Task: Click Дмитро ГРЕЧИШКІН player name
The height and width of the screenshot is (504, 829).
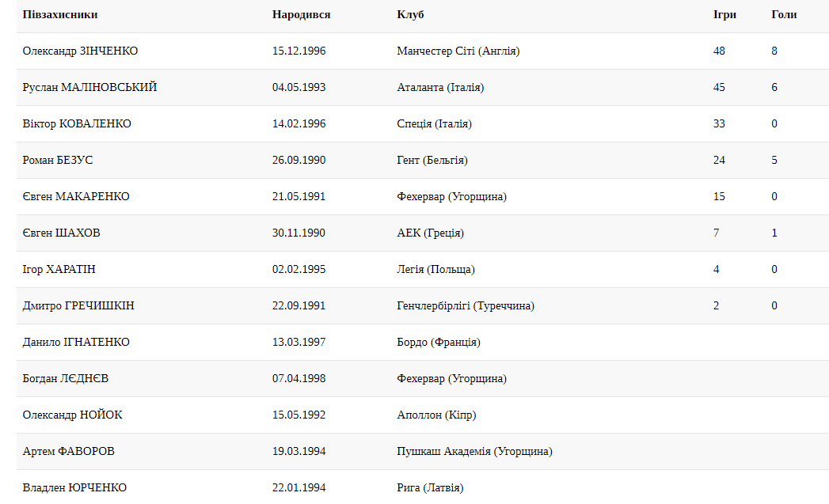Action: pyautogui.click(x=78, y=305)
